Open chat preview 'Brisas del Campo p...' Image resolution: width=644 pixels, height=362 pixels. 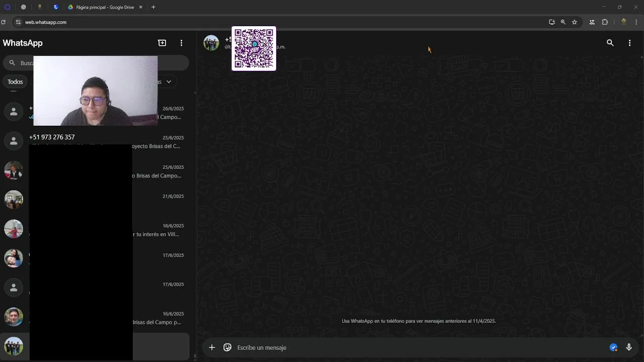[x=157, y=322]
